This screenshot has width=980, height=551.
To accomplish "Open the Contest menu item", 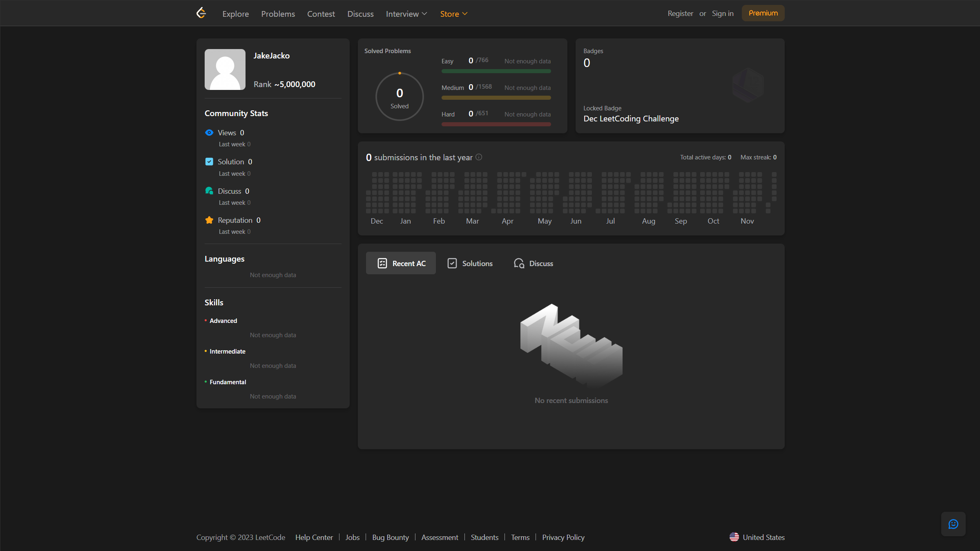I will pos(321,14).
